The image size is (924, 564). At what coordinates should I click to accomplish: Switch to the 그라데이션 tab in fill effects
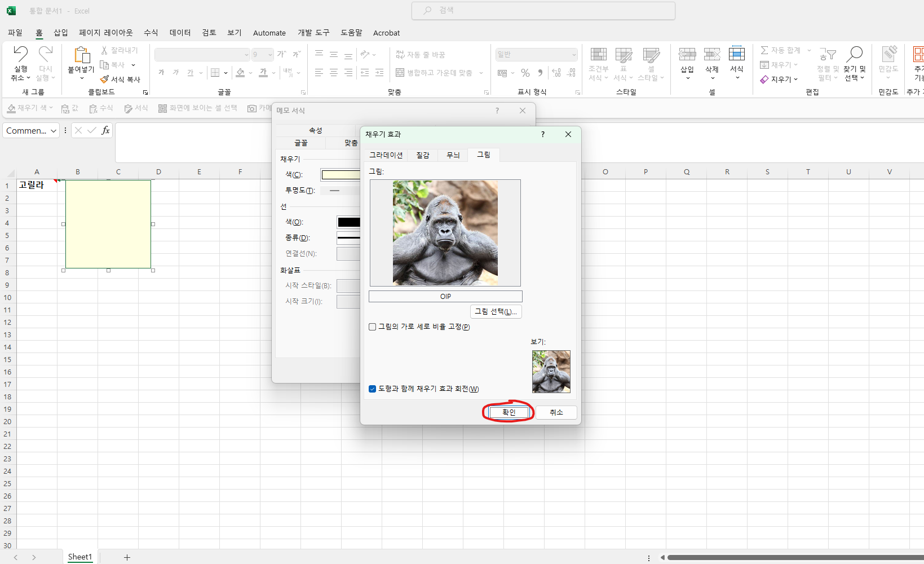point(386,155)
